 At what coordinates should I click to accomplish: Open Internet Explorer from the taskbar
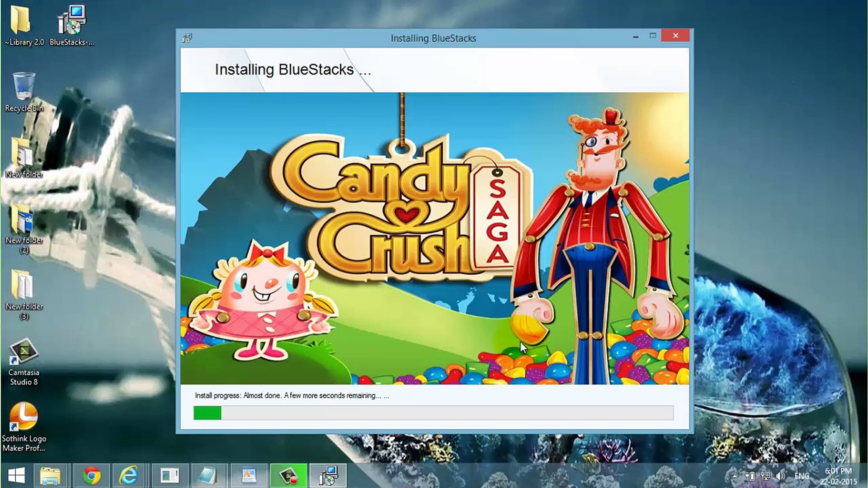(x=129, y=475)
